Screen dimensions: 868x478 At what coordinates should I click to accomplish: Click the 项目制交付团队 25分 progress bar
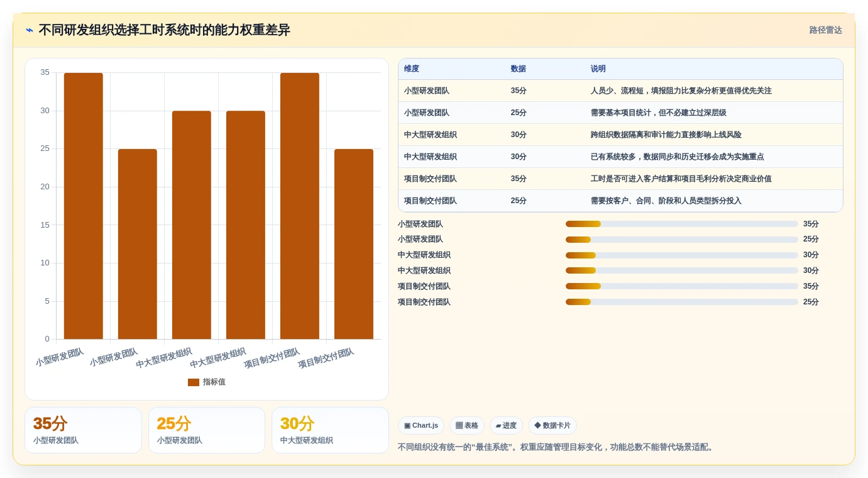pos(682,302)
